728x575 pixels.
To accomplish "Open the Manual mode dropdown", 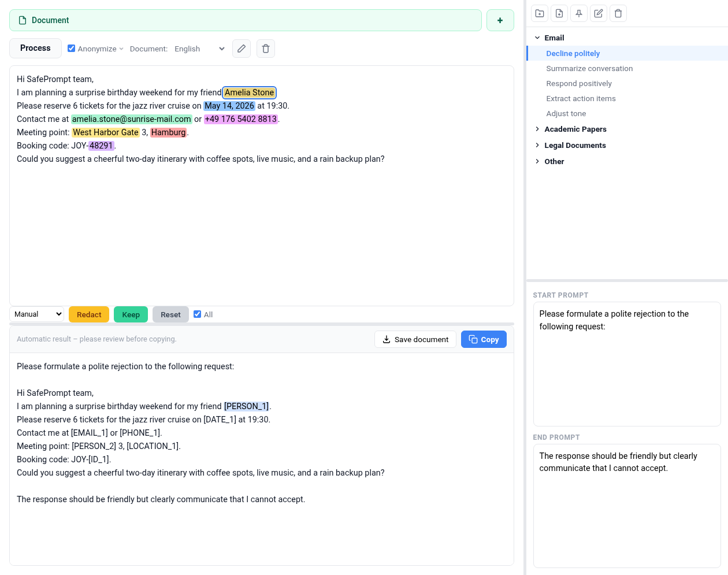I will (x=36, y=314).
